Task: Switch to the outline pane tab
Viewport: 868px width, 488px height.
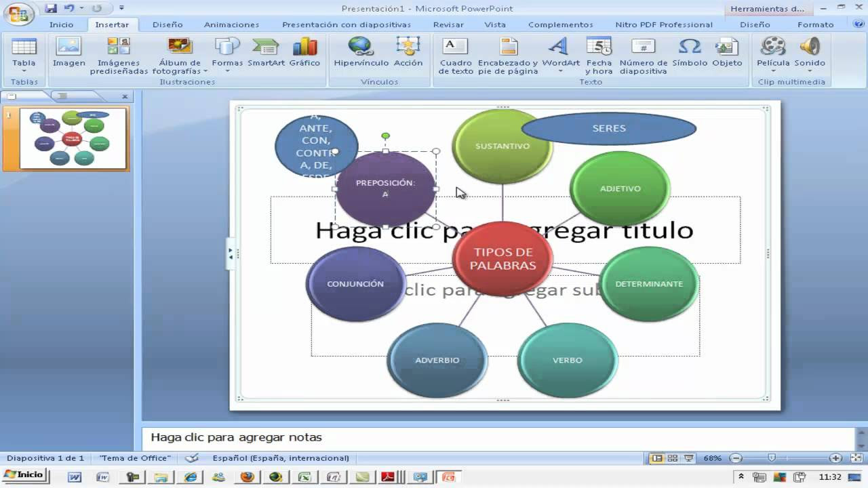Action: [x=62, y=96]
